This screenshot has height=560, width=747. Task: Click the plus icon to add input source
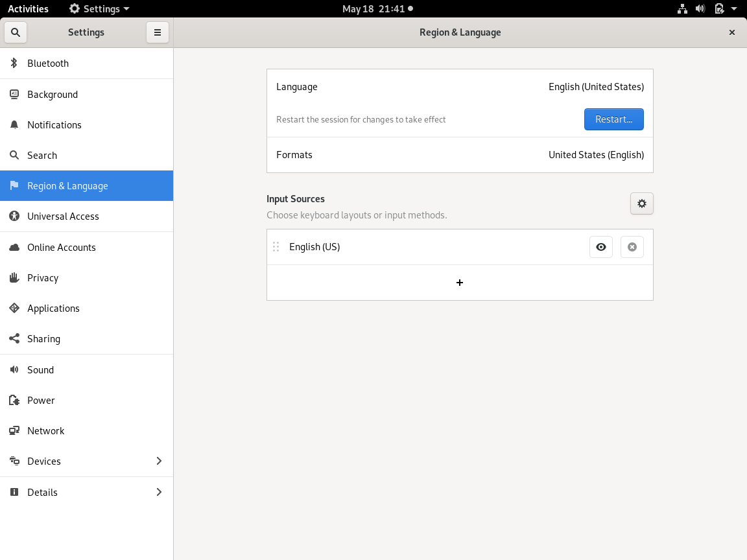pyautogui.click(x=460, y=283)
